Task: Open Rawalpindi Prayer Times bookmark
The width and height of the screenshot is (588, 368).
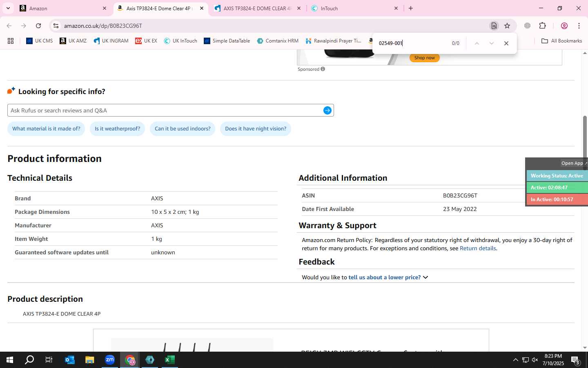Action: [333, 41]
